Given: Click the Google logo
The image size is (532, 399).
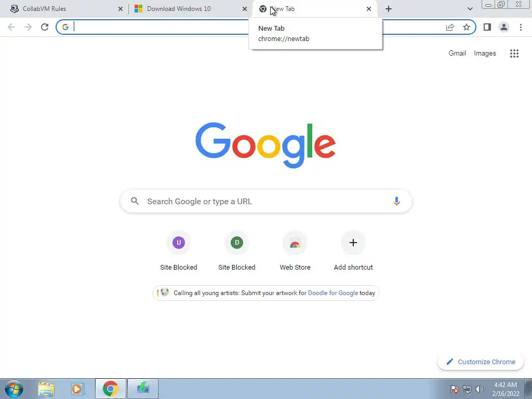Looking at the screenshot, I should [x=265, y=145].
